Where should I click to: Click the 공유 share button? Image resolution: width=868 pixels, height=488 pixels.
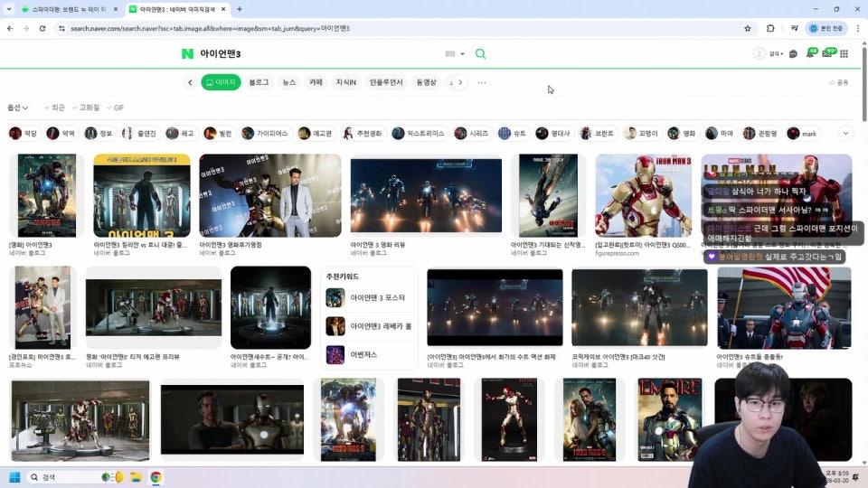[x=838, y=82]
